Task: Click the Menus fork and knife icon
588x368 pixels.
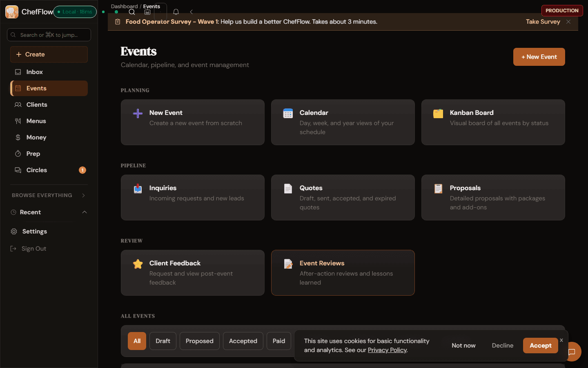Action: tap(18, 121)
